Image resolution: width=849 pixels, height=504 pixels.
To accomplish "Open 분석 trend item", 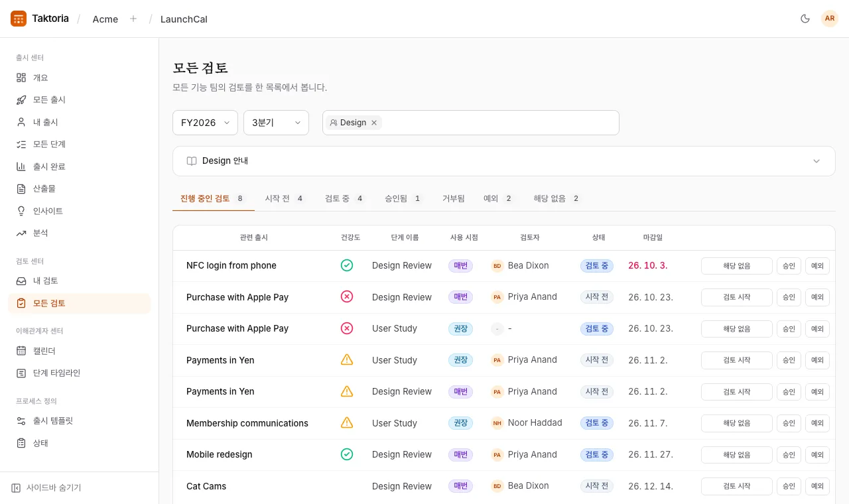I will pos(79,233).
